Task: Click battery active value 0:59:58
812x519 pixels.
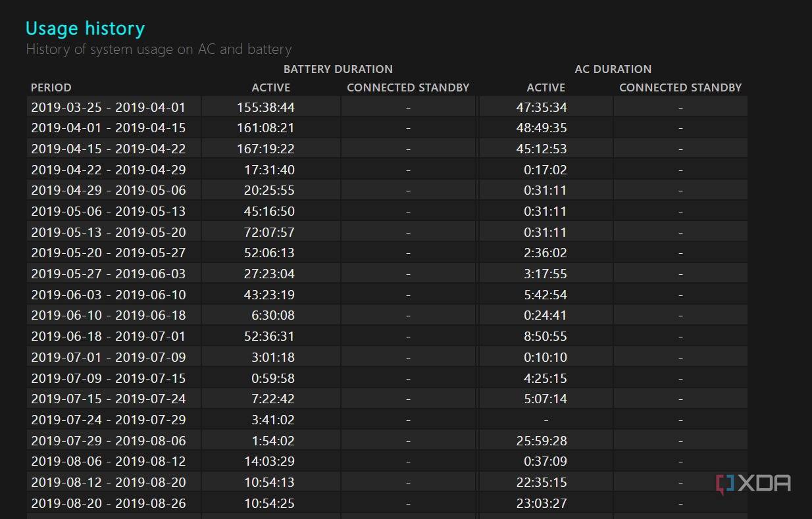Action: (x=273, y=378)
